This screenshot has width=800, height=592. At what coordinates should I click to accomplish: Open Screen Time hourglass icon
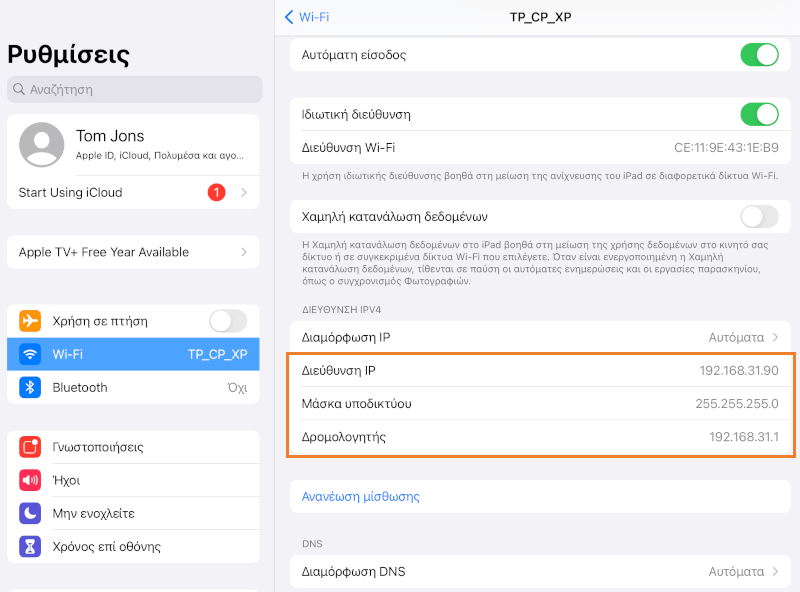[x=31, y=546]
